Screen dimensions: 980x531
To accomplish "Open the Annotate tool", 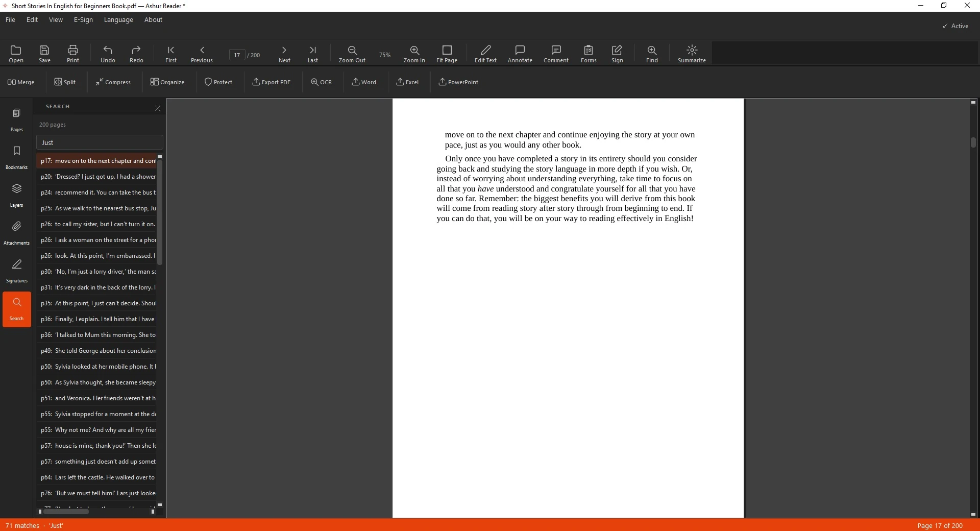I will 520,53.
